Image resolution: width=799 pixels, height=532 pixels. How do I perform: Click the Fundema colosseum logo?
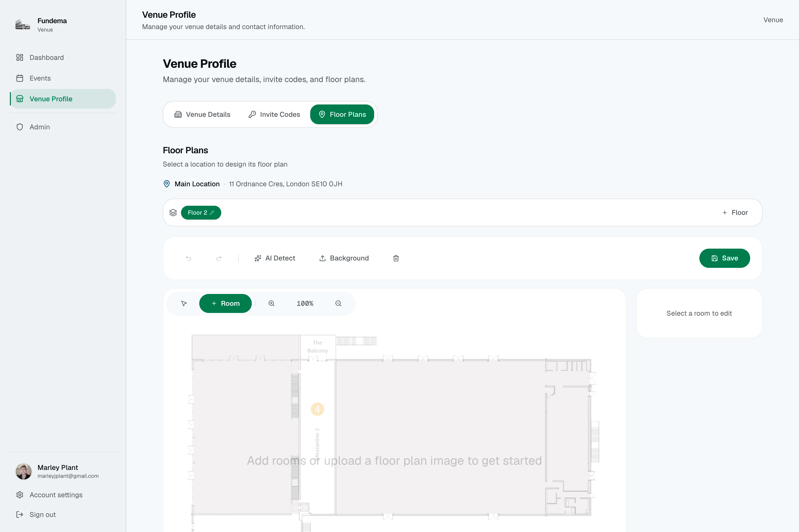(23, 25)
